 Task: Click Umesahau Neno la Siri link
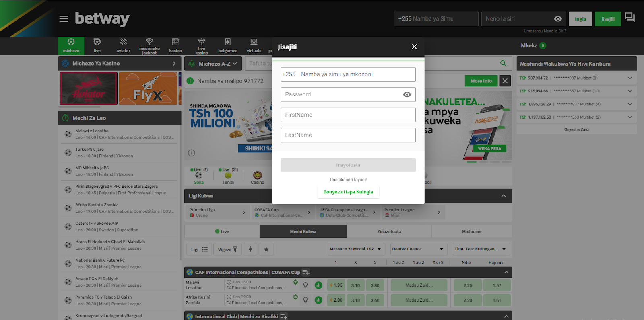pyautogui.click(x=545, y=31)
